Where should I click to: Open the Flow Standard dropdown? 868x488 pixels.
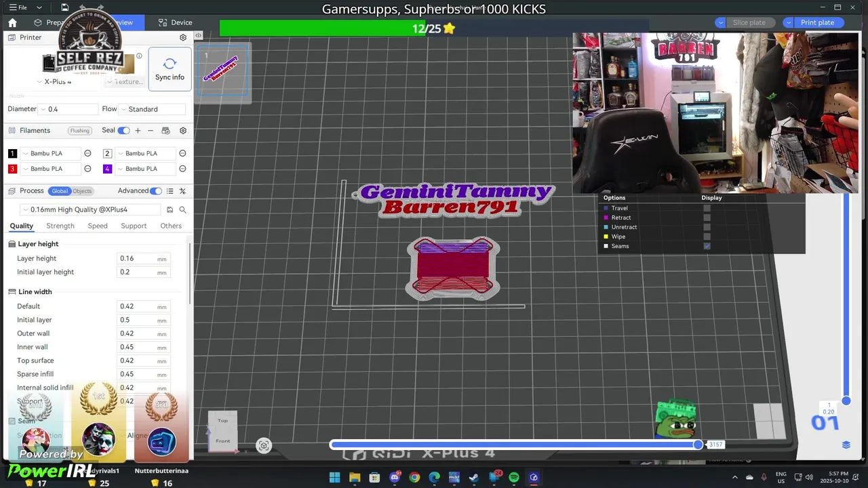click(x=152, y=109)
